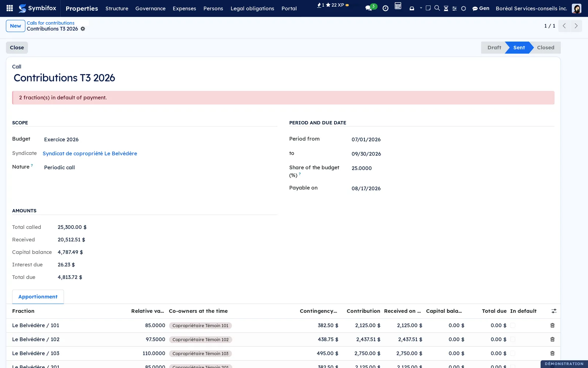Click the Sent status stage
The image size is (588, 368).
click(519, 47)
